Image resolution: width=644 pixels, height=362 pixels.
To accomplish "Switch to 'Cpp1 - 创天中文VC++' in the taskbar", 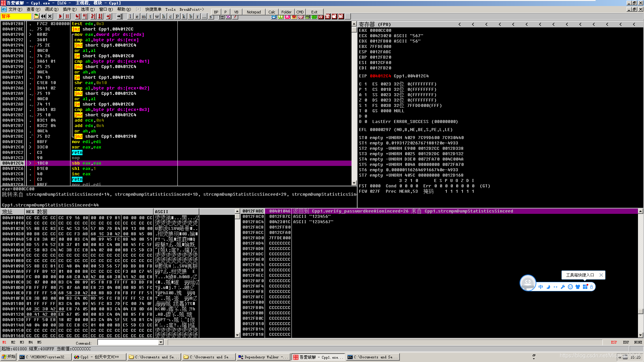I will coord(100,357).
